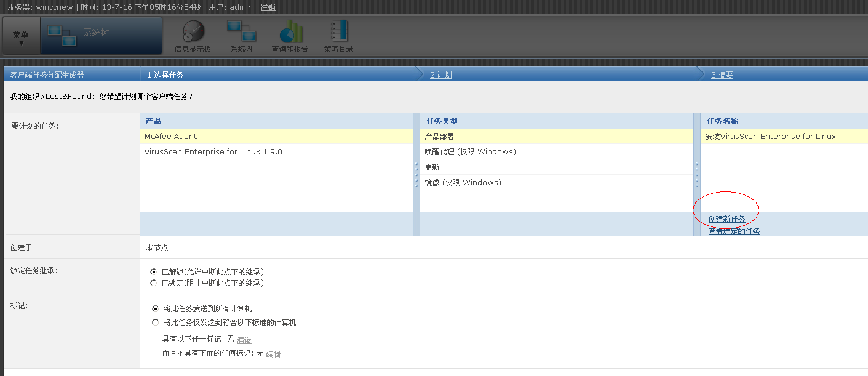Click the 注销 logout link
This screenshot has width=868, height=376.
pos(268,7)
